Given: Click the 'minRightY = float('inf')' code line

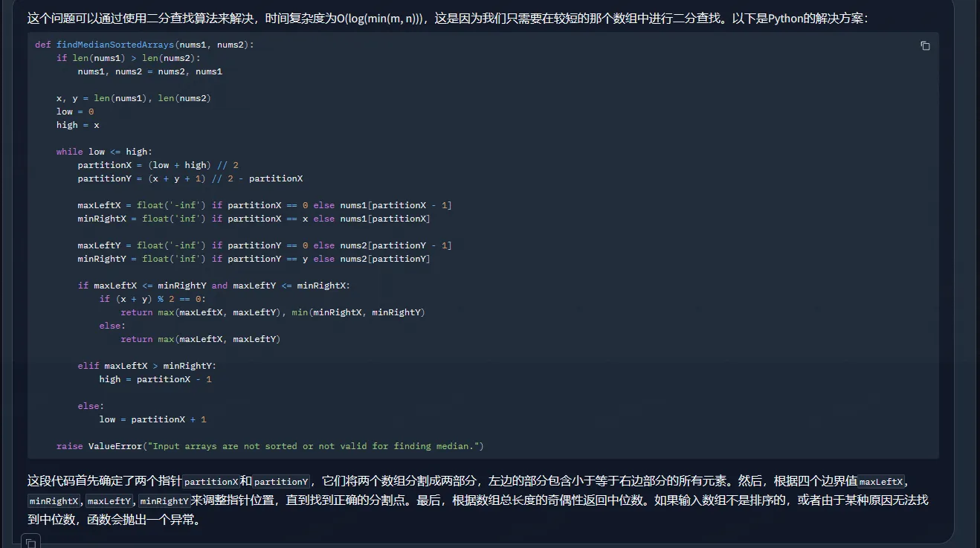Looking at the screenshot, I should [254, 259].
